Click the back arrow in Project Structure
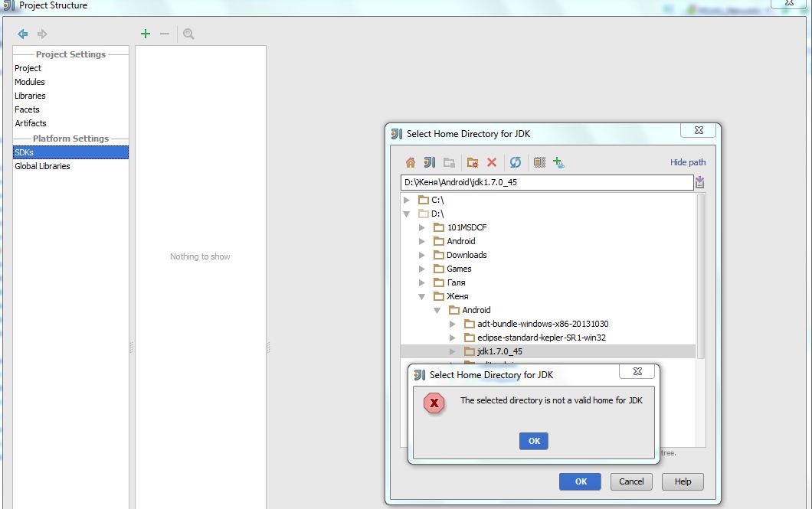This screenshot has height=509, width=812. click(23, 34)
